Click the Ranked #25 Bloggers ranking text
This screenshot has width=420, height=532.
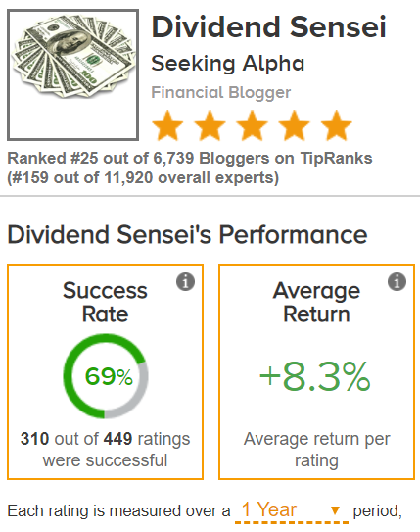click(x=190, y=158)
